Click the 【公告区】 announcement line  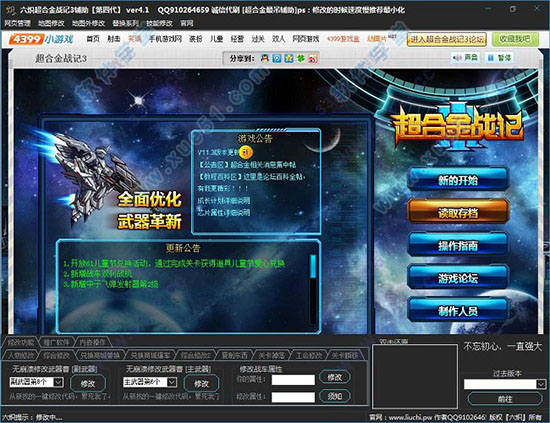click(247, 164)
